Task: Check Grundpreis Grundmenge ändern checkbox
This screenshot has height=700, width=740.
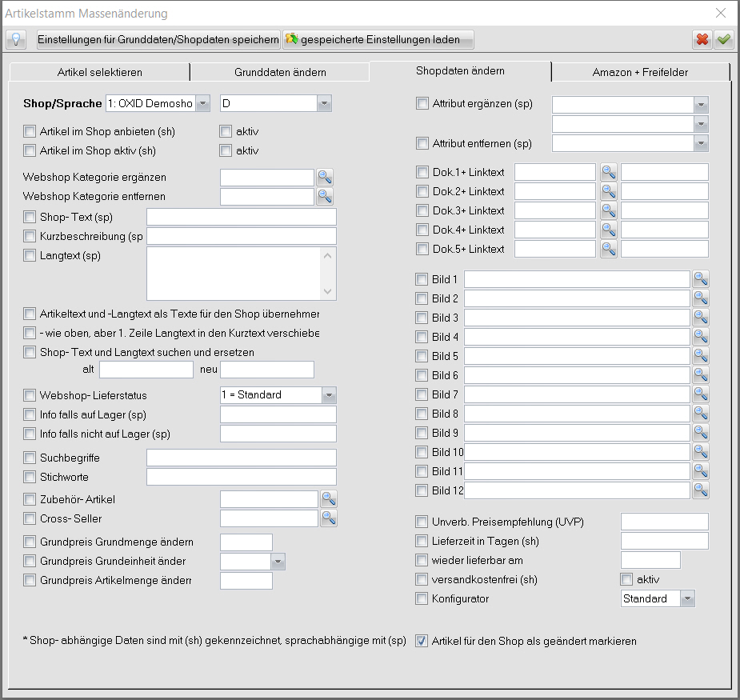Action: tap(30, 542)
